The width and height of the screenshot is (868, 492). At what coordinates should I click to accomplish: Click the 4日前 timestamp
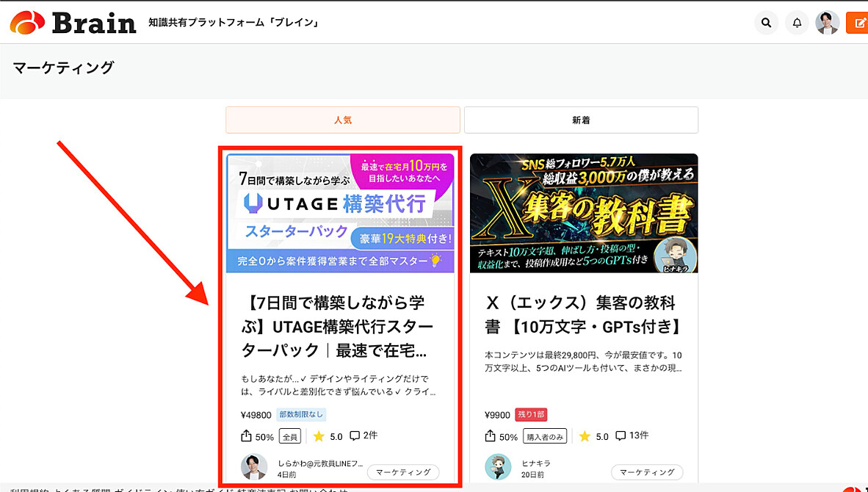[x=286, y=475]
